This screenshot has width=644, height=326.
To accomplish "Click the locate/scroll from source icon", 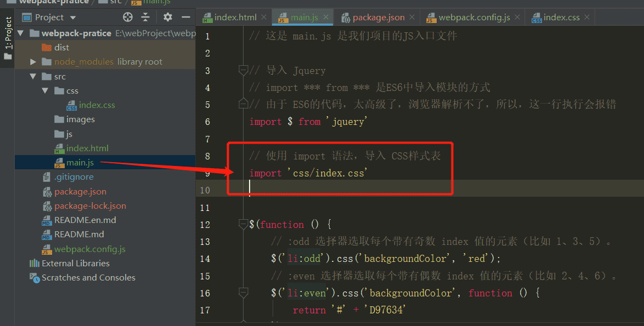I will point(128,17).
